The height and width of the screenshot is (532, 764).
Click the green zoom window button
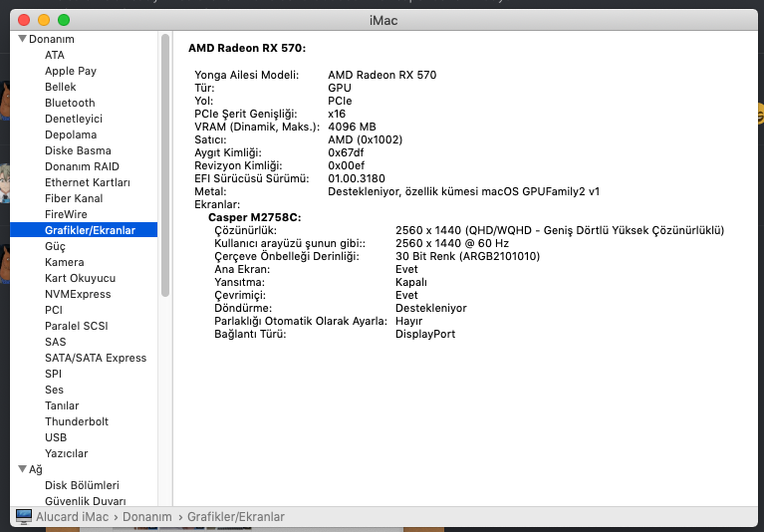coord(64,20)
